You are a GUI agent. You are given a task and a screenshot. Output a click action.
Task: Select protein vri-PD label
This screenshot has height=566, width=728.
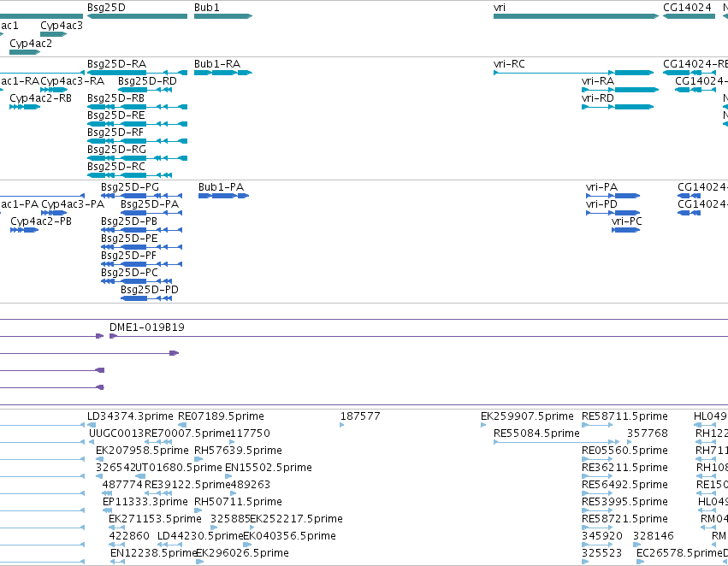(601, 204)
